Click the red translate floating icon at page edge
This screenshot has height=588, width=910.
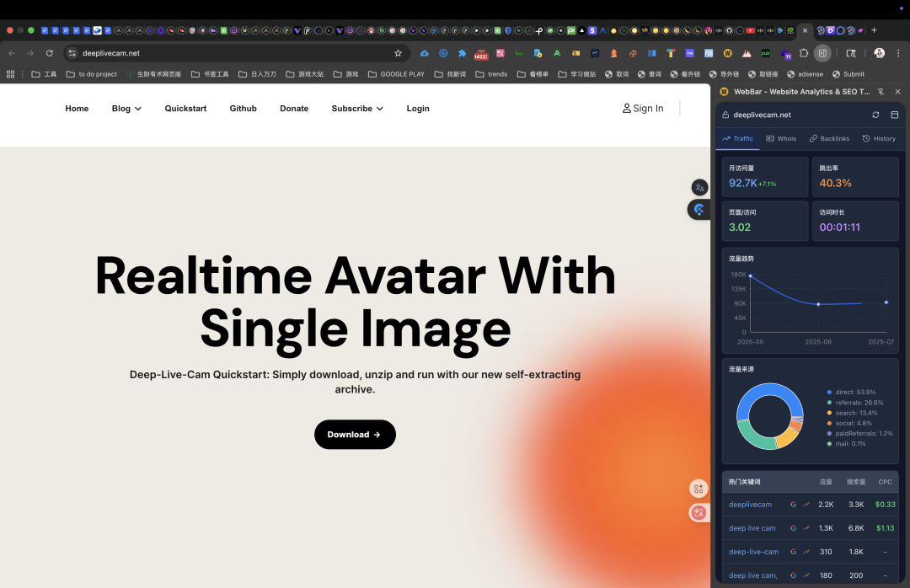click(699, 512)
